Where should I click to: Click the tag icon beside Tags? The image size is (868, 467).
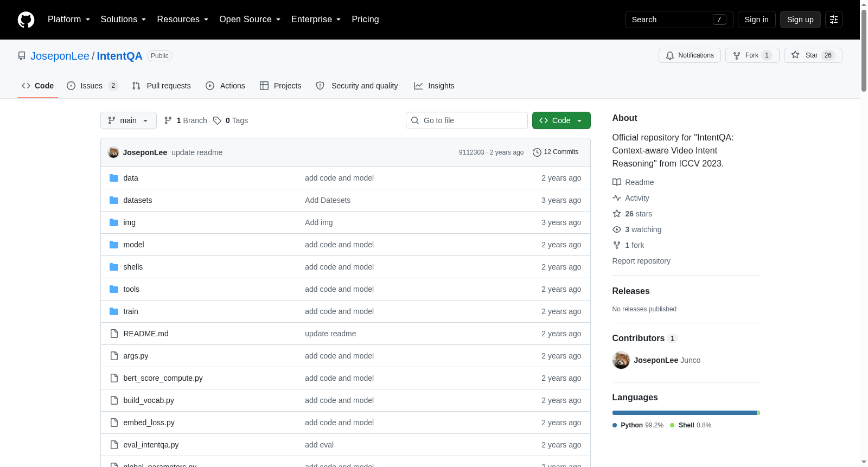[x=217, y=120]
